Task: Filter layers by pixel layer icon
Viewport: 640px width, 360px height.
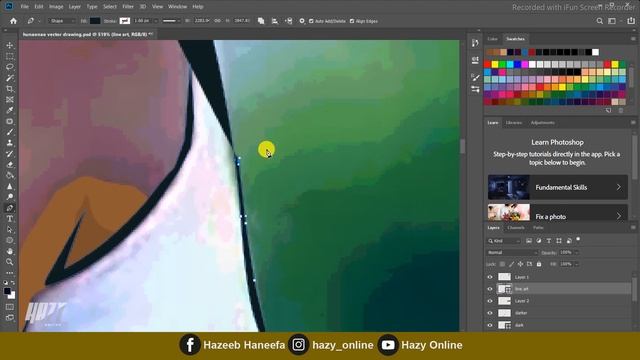Action: coord(529,241)
